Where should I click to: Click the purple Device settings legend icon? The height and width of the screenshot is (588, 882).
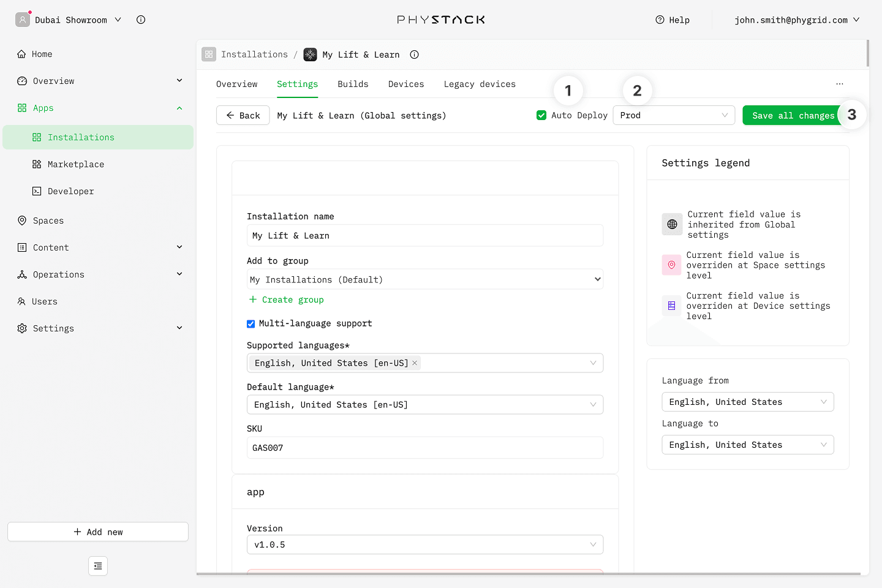pyautogui.click(x=671, y=306)
